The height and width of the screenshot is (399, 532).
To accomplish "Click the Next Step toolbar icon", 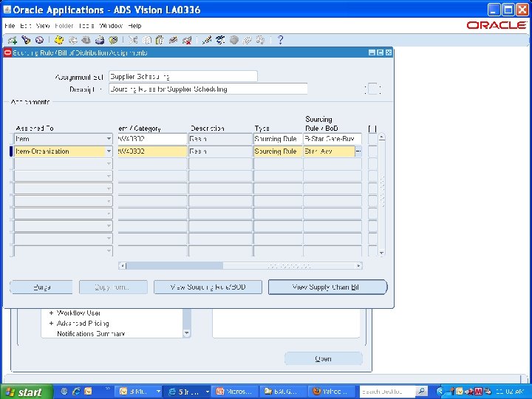I will pyautogui.click(x=72, y=41).
